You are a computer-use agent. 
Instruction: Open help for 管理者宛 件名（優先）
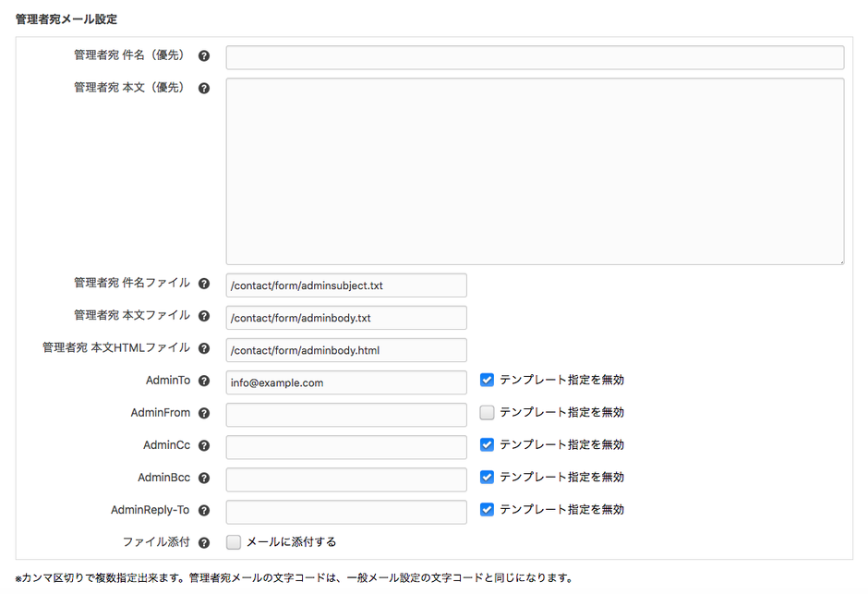(204, 55)
